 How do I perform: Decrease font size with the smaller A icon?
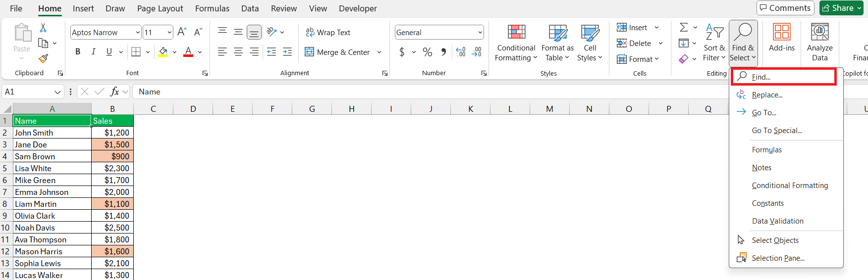click(x=198, y=32)
